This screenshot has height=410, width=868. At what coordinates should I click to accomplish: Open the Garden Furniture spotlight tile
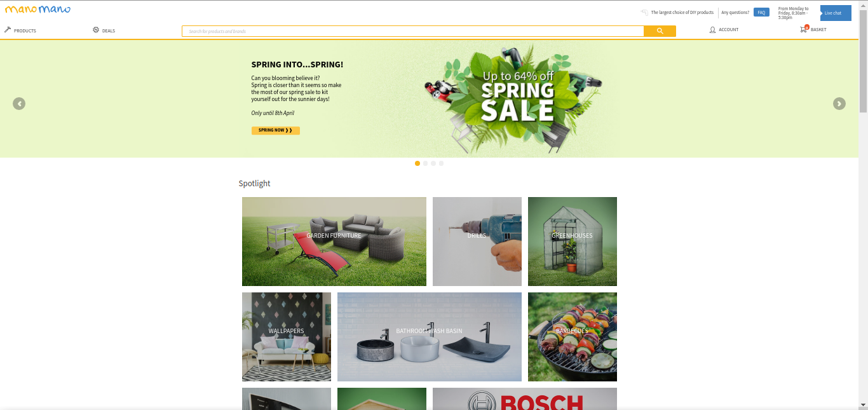[x=334, y=242]
